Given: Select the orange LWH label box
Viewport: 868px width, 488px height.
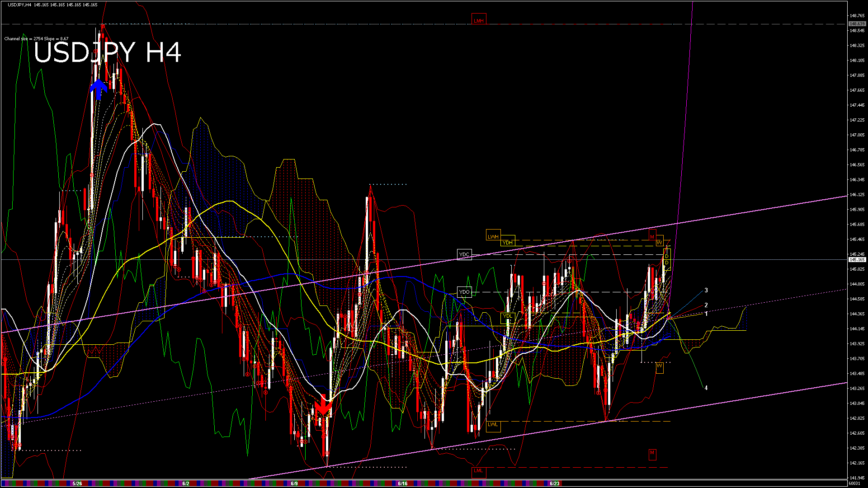Looking at the screenshot, I should click(x=493, y=236).
